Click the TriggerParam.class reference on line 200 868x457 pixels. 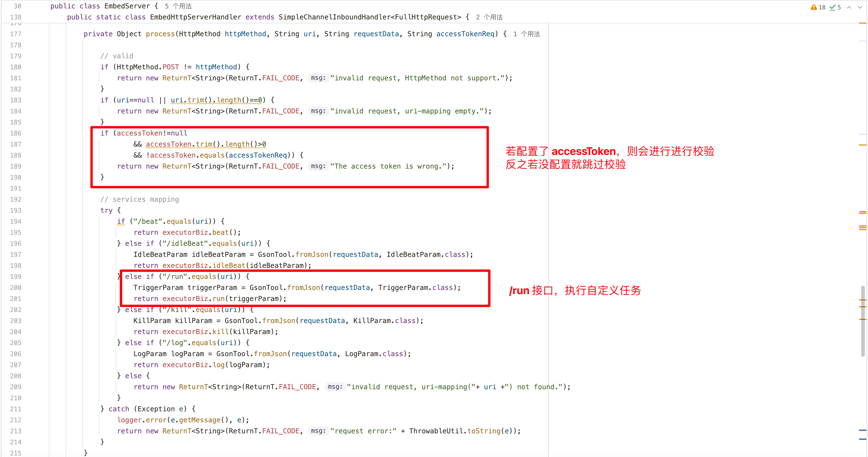pos(415,288)
